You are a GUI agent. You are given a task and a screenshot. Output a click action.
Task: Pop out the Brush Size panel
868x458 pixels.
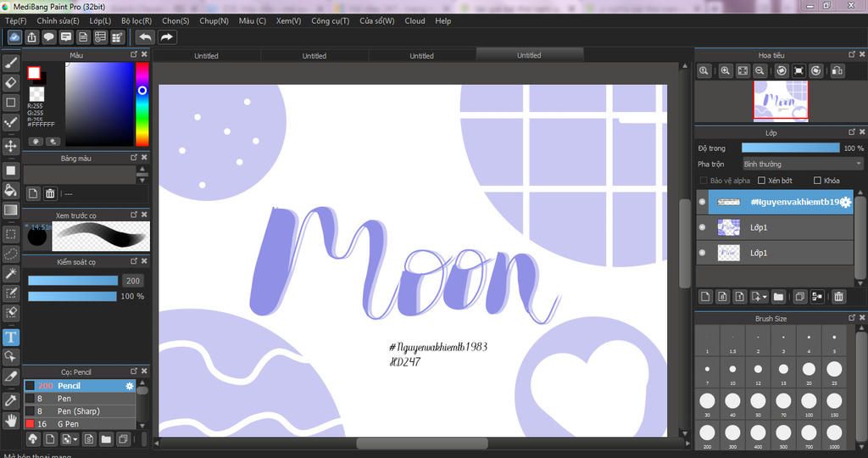click(851, 318)
